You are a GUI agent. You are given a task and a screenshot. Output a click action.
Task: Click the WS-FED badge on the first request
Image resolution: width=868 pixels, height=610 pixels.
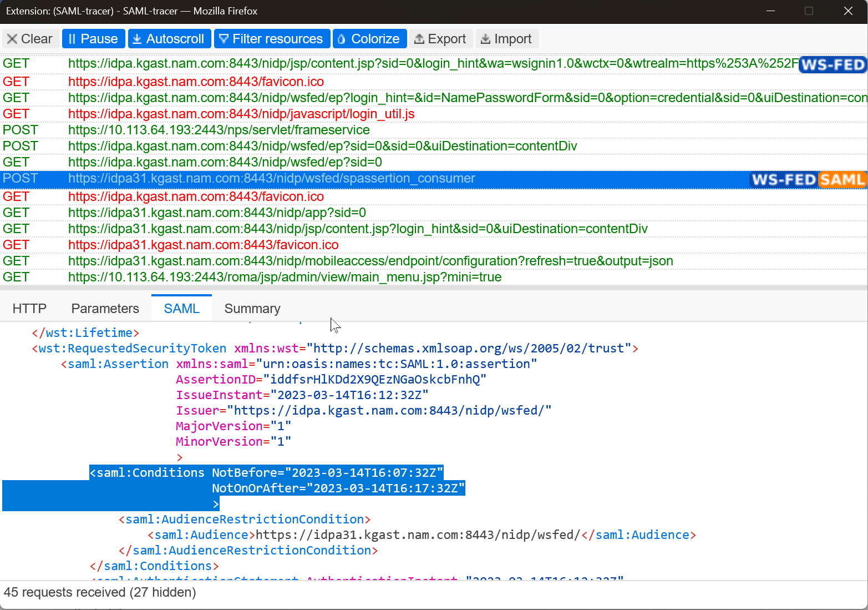point(833,64)
